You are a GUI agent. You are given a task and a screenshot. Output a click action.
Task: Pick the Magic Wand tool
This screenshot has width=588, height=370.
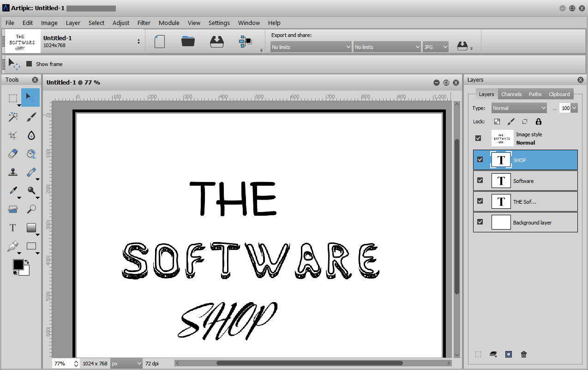coord(13,117)
